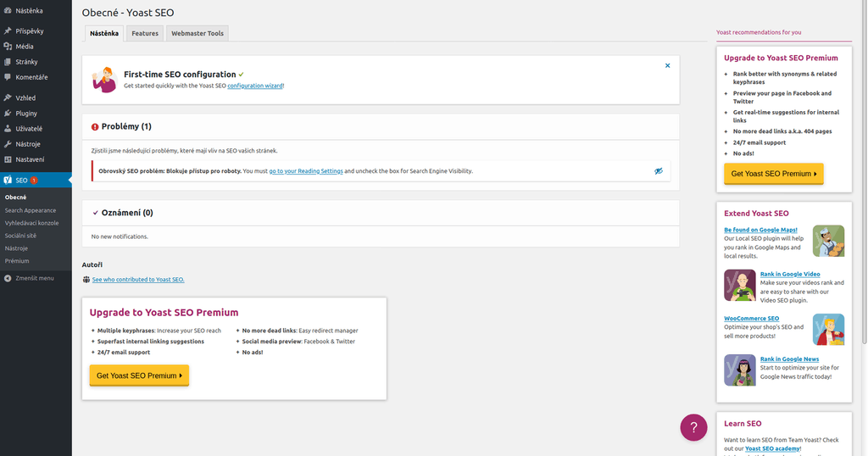868x456 pixels.
Task: Switch to the Features tab
Action: point(145,33)
